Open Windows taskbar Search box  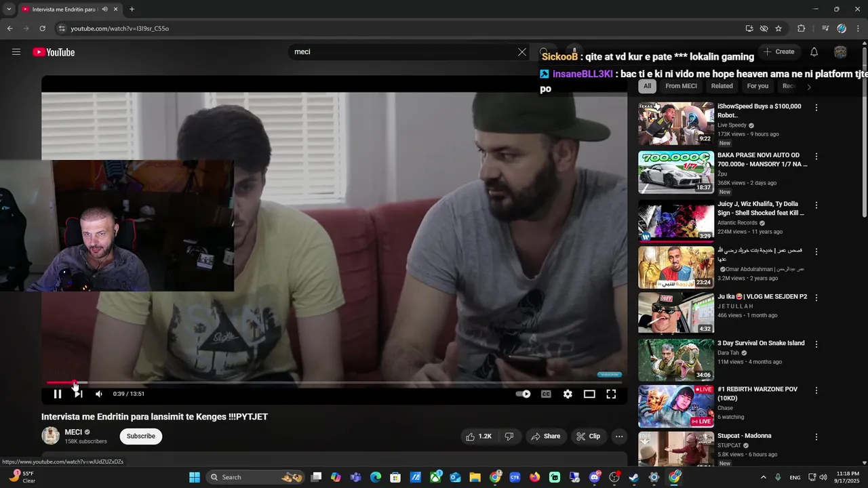tap(254, 477)
